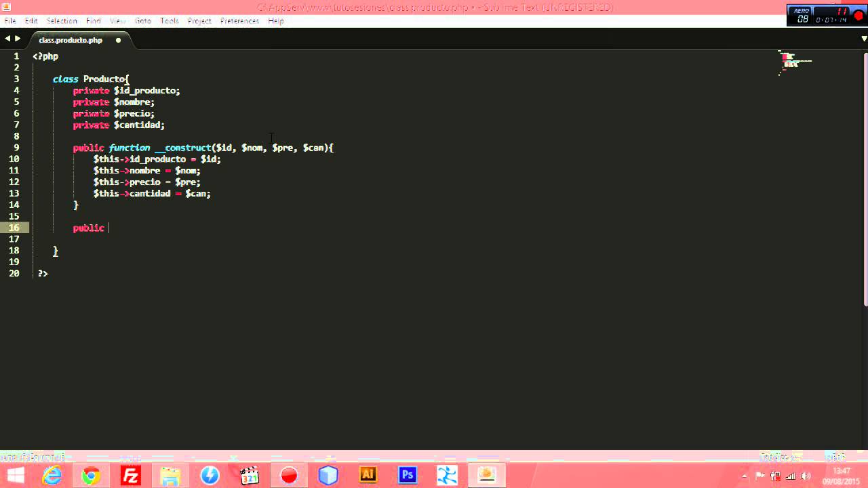Open the View menu
Viewport: 868px width, 488px height.
pos(118,21)
